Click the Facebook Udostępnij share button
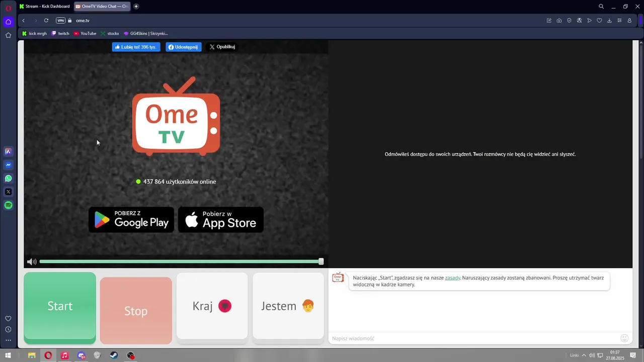The width and height of the screenshot is (644, 362). [x=183, y=47]
